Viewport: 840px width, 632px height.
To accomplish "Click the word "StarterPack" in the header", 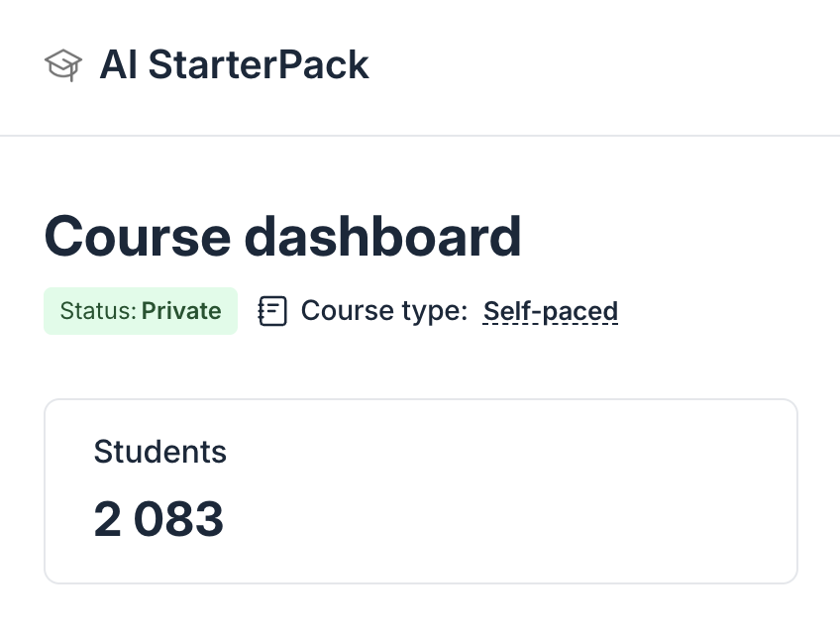I will (x=259, y=65).
